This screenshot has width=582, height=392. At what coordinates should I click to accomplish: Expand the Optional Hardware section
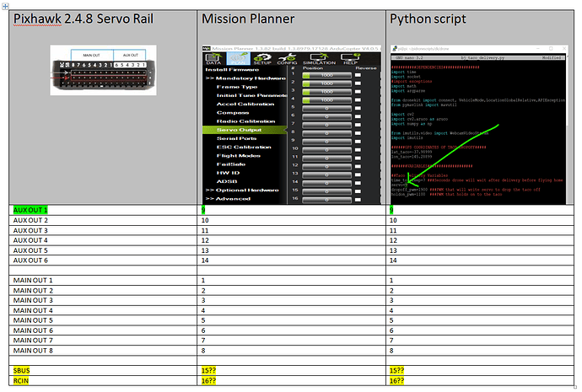pyautogui.click(x=240, y=190)
